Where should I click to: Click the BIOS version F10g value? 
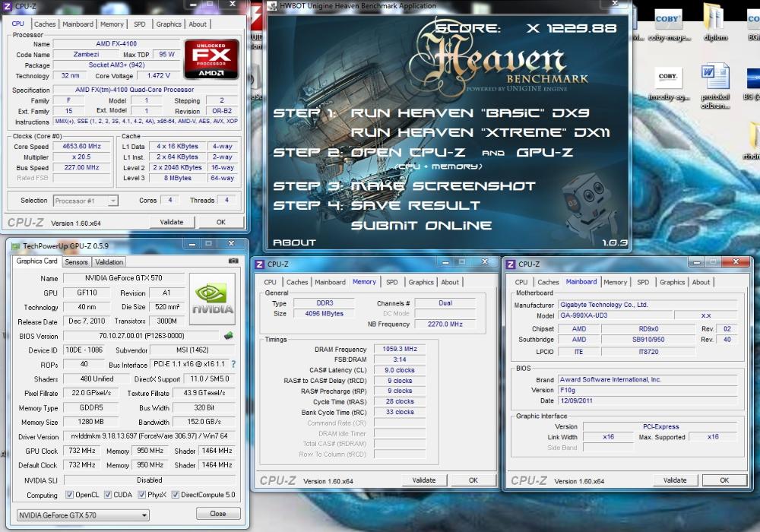[x=648, y=390]
